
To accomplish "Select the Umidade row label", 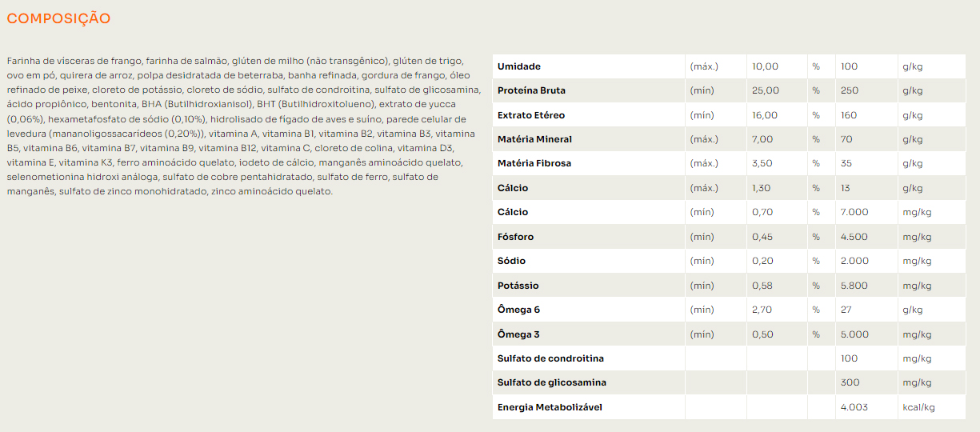I will 519,66.
